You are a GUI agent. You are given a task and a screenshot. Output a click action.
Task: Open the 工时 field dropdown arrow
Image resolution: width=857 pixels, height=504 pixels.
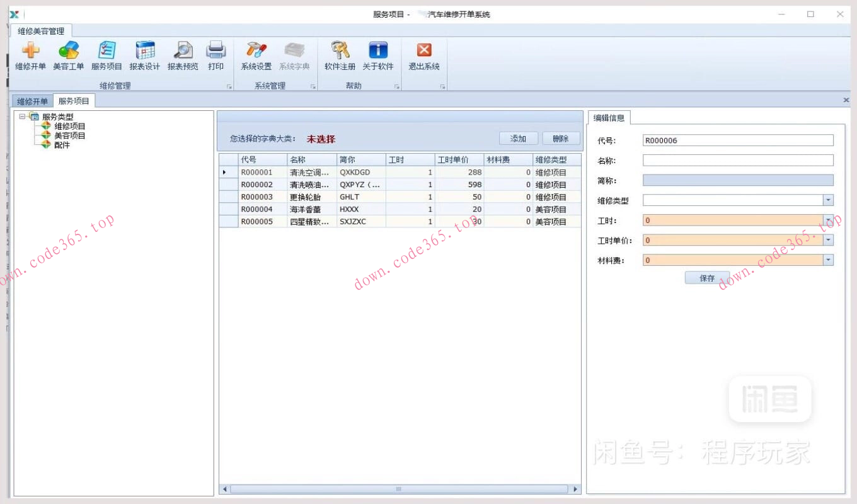pos(828,220)
